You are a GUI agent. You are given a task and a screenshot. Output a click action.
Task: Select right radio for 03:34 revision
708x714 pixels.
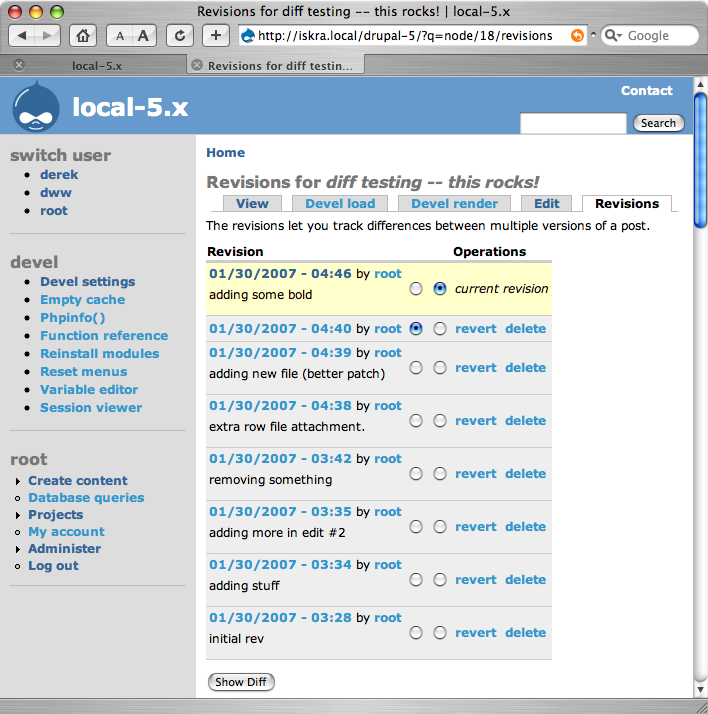440,580
